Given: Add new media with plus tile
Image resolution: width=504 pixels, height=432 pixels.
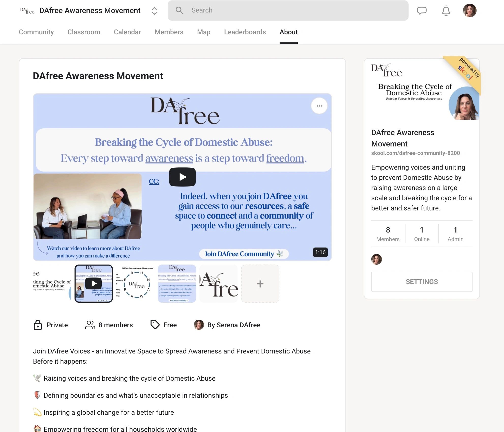Looking at the screenshot, I should pyautogui.click(x=260, y=284).
